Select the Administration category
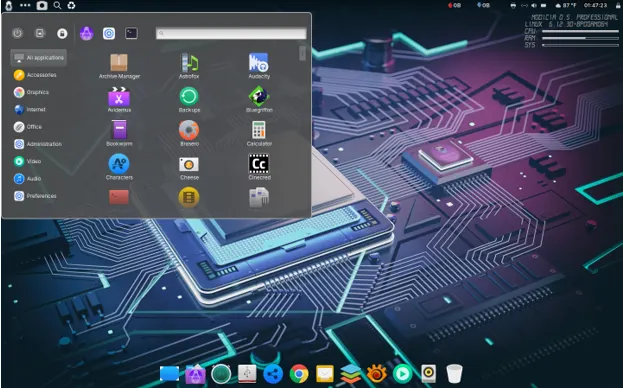The image size is (623, 388). point(38,144)
